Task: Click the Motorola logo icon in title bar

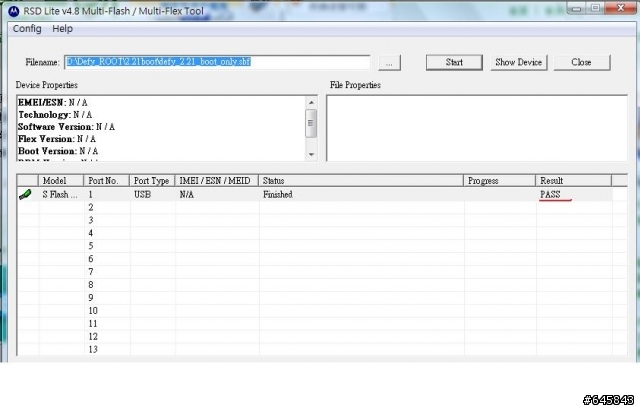Action: pos(13,11)
